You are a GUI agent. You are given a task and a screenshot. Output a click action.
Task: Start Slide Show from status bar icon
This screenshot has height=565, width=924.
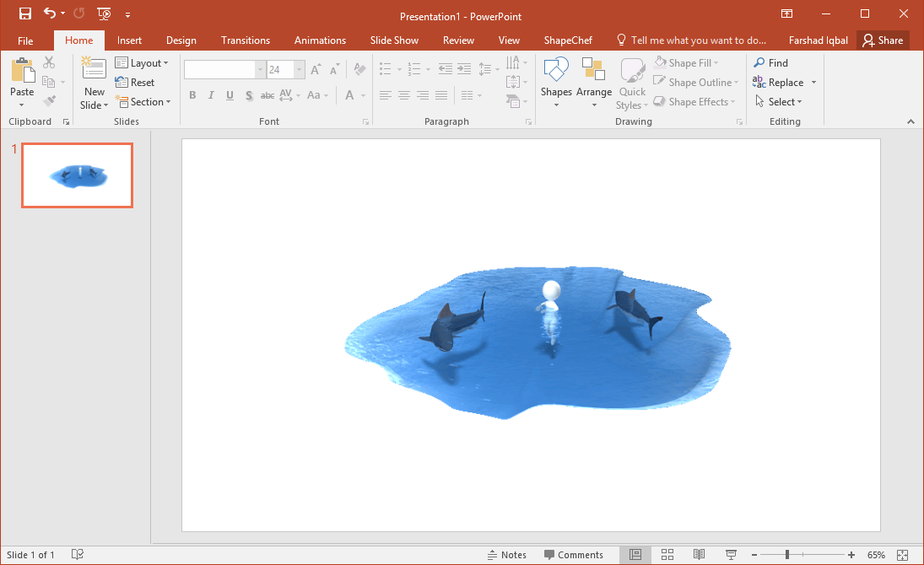point(731,554)
